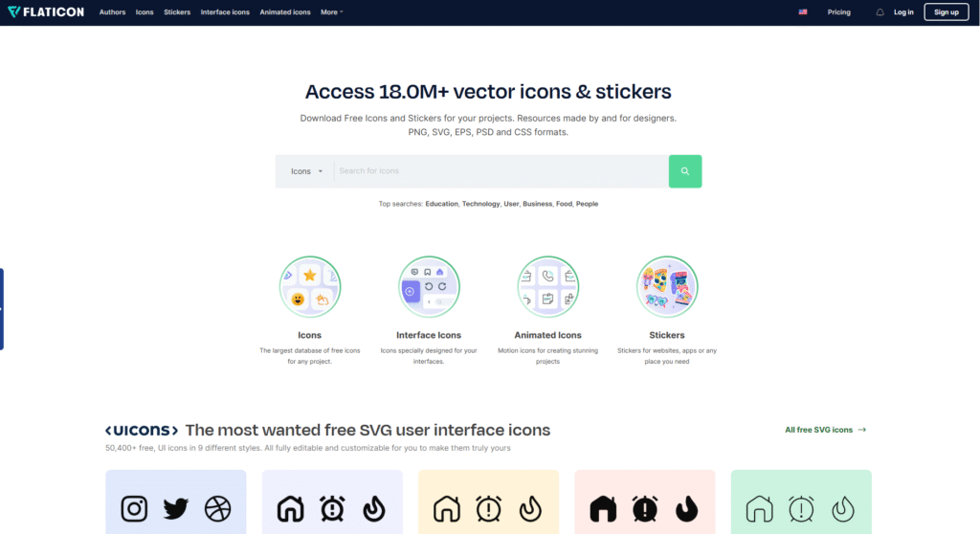Open the Animated Icons circle image
Viewport: 980px width, 534px height.
(547, 287)
